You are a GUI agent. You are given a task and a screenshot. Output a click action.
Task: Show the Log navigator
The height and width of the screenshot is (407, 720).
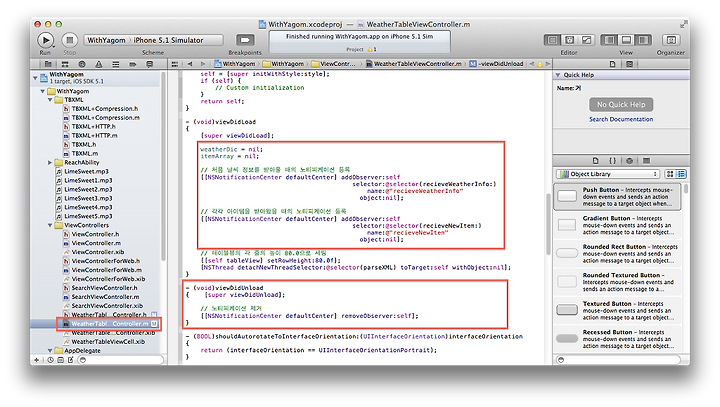pyautogui.click(x=149, y=64)
